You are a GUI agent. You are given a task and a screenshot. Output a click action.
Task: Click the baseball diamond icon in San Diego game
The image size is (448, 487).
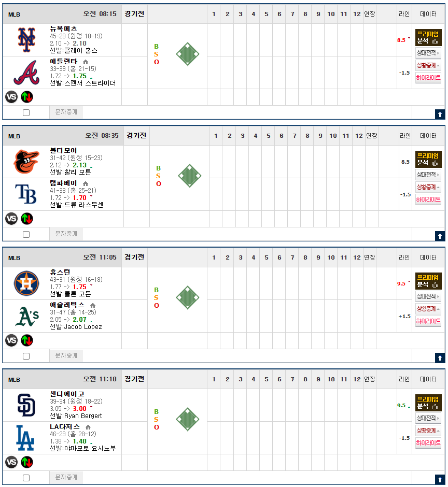coord(188,419)
